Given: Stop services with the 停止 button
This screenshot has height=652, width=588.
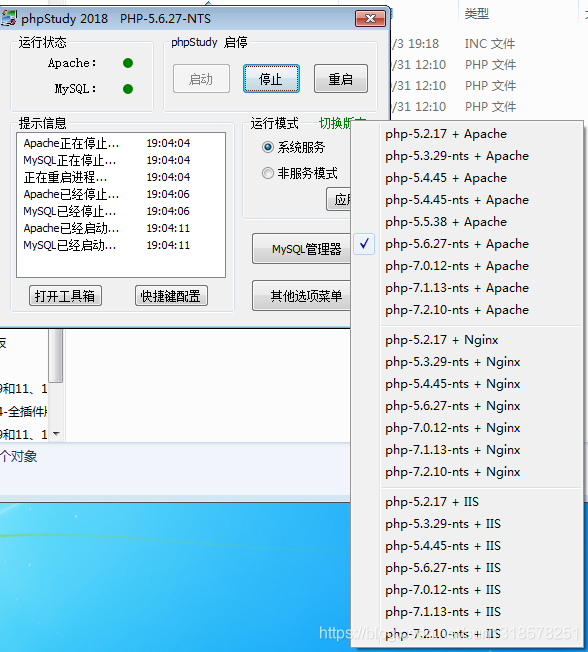Looking at the screenshot, I should pos(271,79).
